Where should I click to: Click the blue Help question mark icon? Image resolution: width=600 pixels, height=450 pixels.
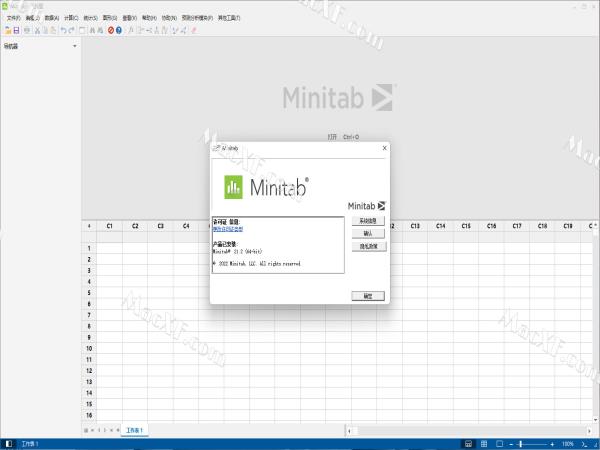pyautogui.click(x=119, y=30)
